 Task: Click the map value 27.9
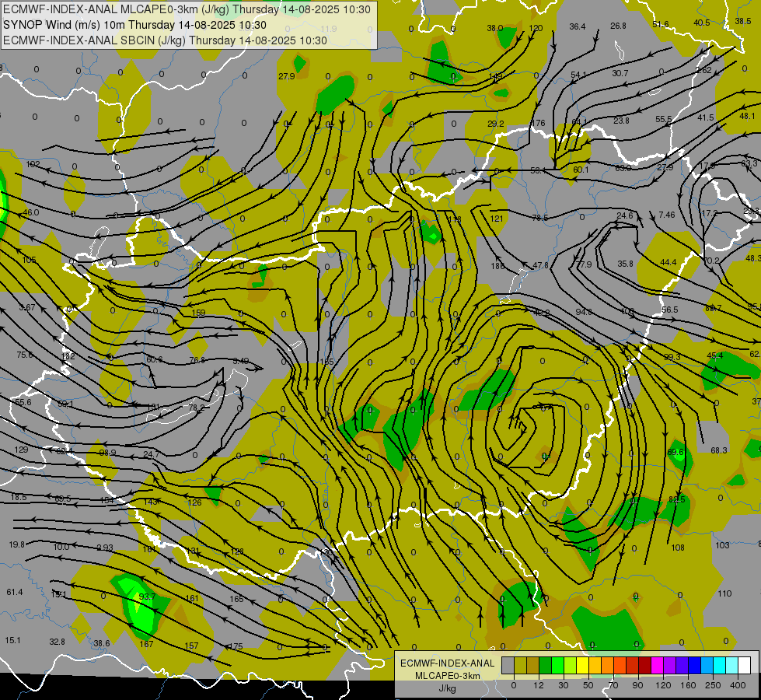[287, 76]
